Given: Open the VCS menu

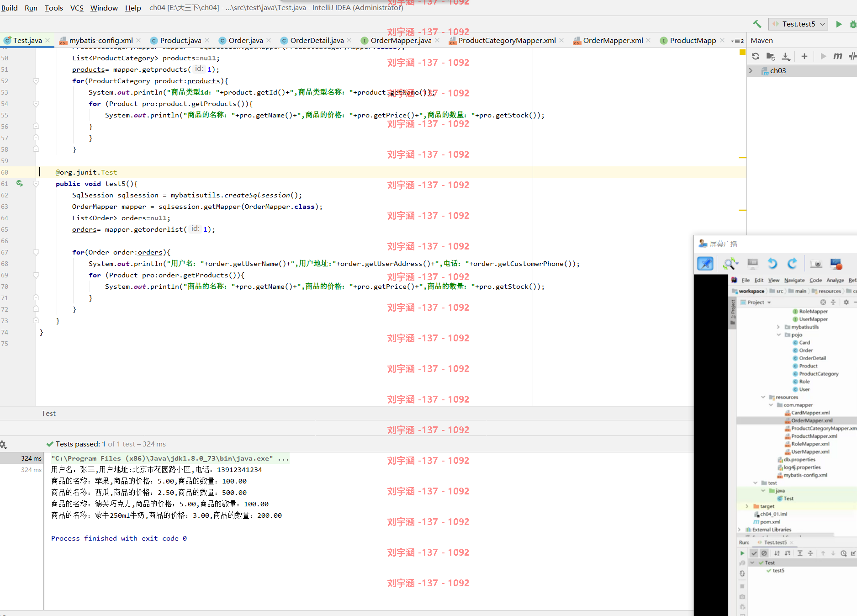Looking at the screenshot, I should click(x=77, y=8).
